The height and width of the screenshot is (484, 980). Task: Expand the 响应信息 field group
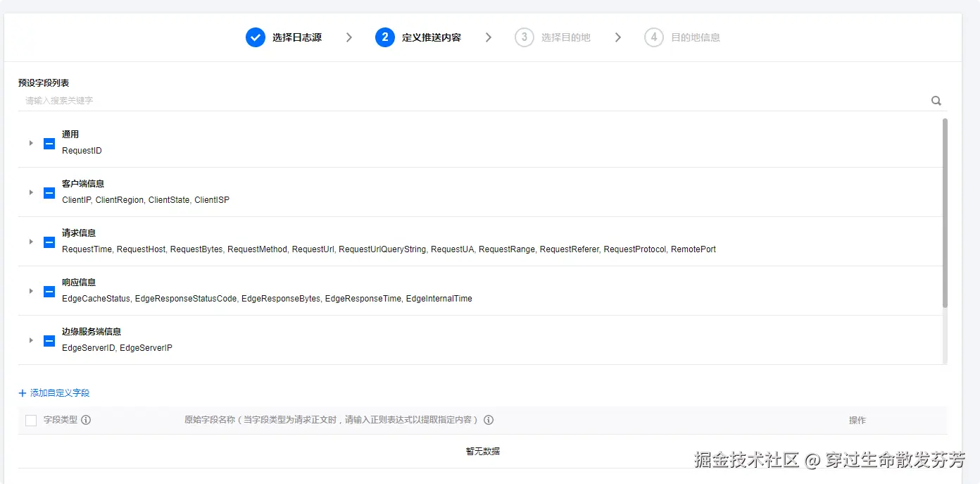30,291
